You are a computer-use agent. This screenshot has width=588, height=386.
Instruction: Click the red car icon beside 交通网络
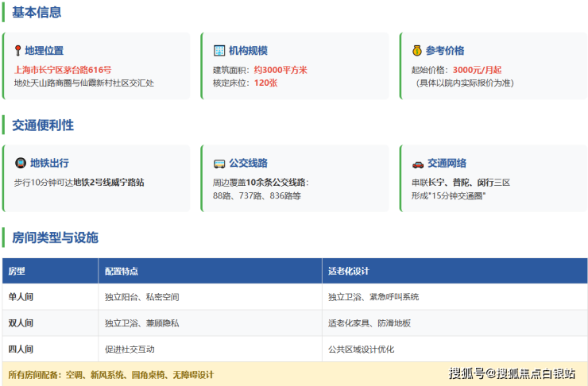417,164
